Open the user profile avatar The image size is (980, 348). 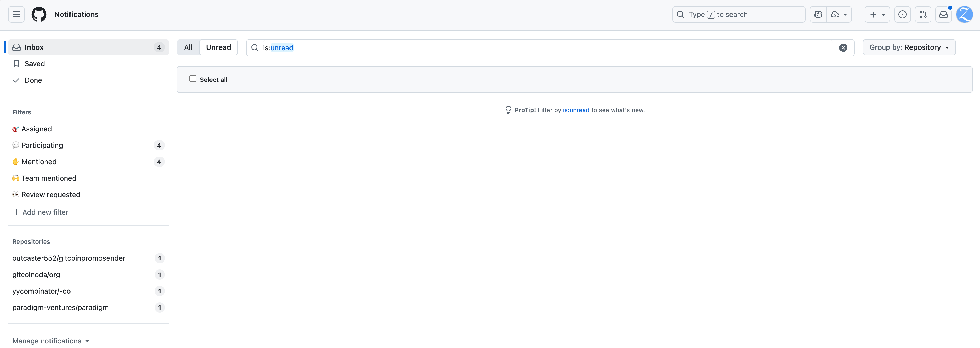pos(964,14)
